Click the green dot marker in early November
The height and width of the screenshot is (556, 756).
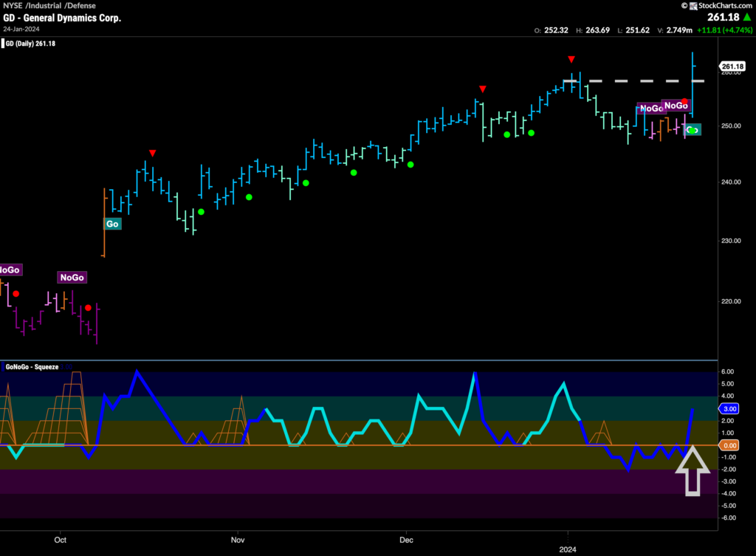pyautogui.click(x=249, y=196)
